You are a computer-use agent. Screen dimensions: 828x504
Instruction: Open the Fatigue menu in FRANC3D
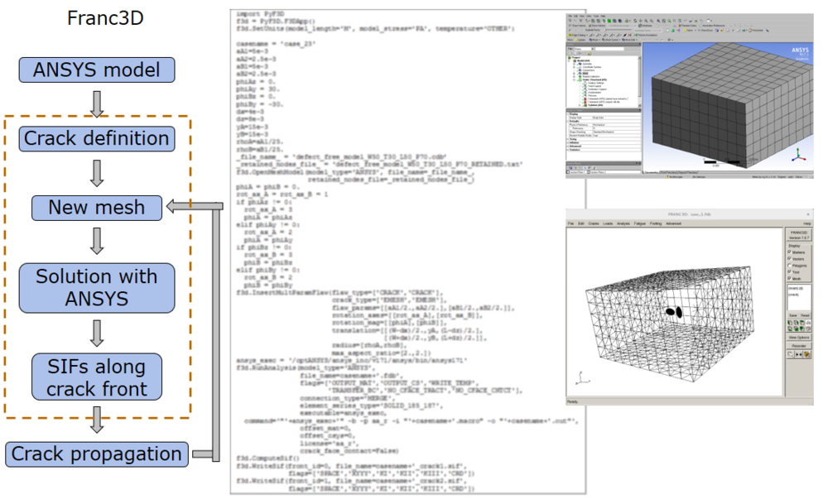(x=639, y=223)
